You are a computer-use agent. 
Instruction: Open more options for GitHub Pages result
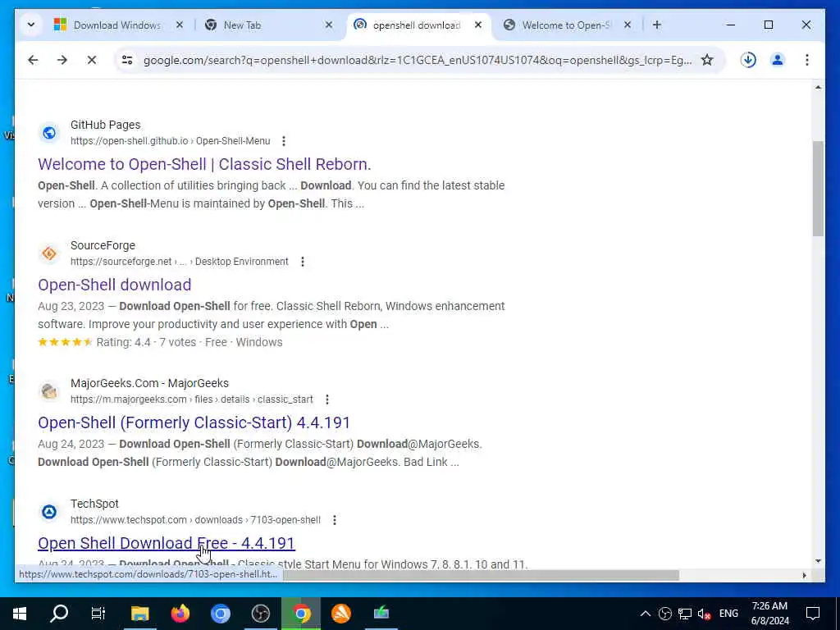[x=283, y=141]
